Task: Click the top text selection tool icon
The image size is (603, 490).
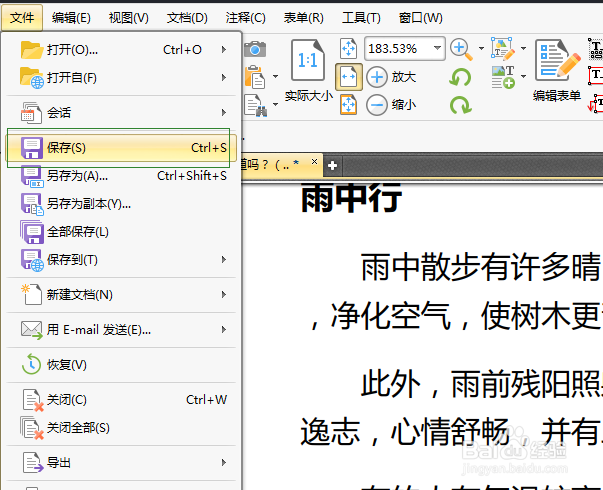Action: pos(595,49)
